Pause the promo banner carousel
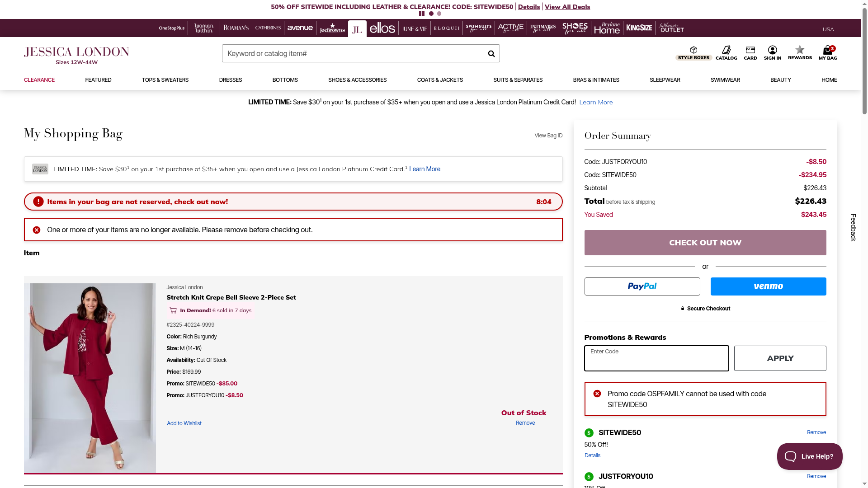Image resolution: width=868 pixels, height=488 pixels. point(422,14)
